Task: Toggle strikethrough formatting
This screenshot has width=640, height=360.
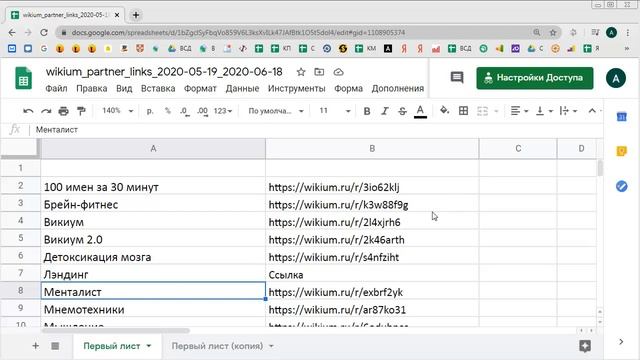Action: tap(402, 111)
